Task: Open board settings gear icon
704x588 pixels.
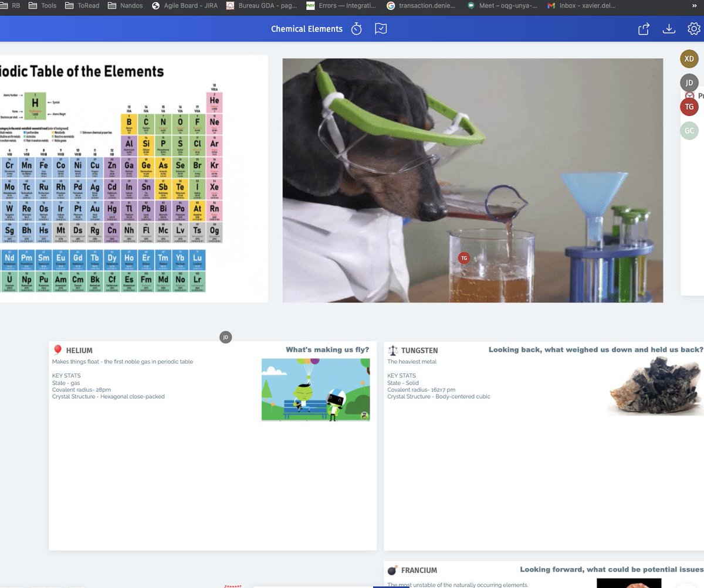Action: (x=693, y=29)
